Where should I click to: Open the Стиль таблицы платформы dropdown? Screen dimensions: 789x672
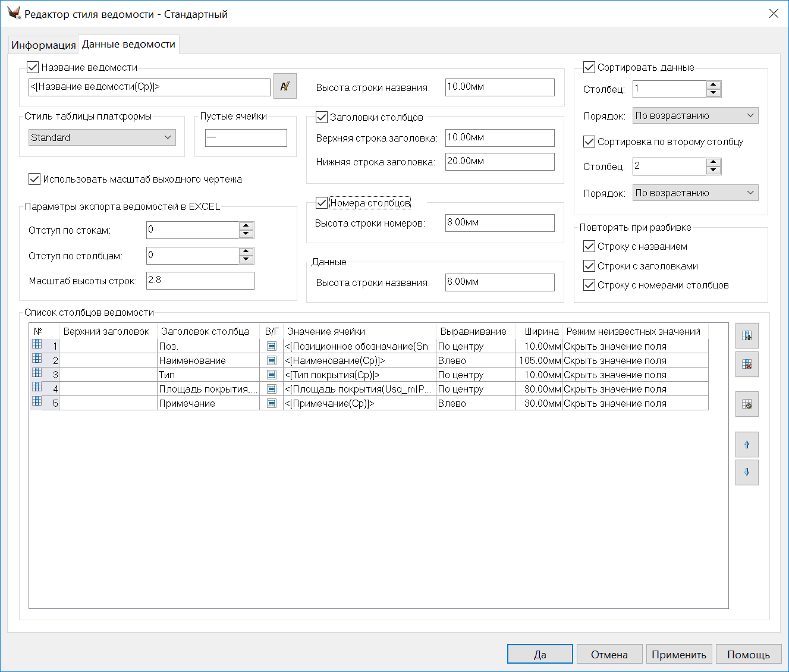[x=102, y=137]
